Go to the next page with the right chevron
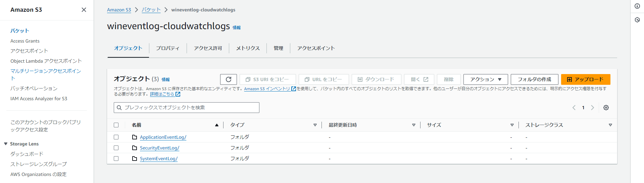This screenshot has height=183, width=644. tap(593, 108)
